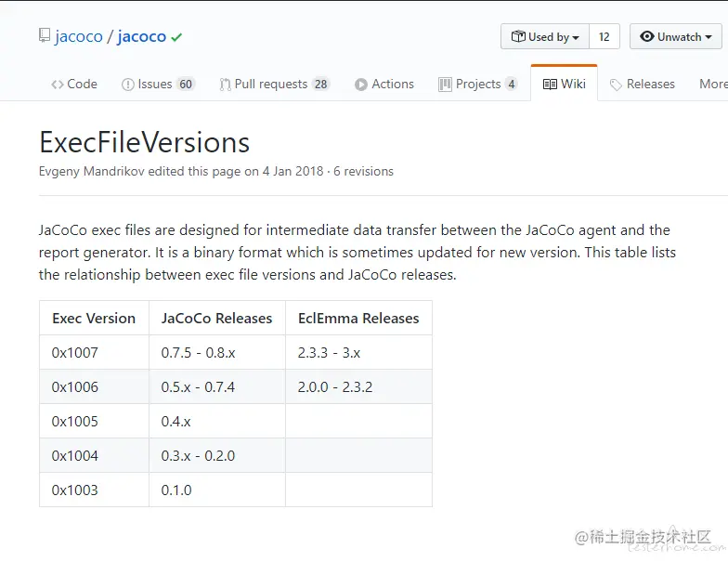Click the EclEmma Releases column header
Viewport: 728px width, 562px height.
[x=358, y=318]
